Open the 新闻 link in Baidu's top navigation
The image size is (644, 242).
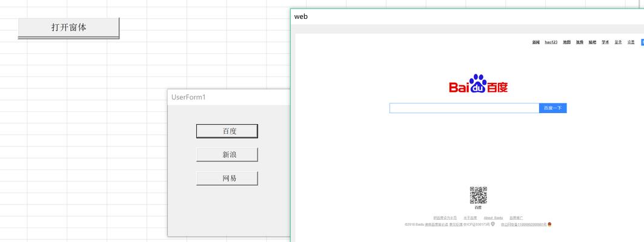[536, 42]
